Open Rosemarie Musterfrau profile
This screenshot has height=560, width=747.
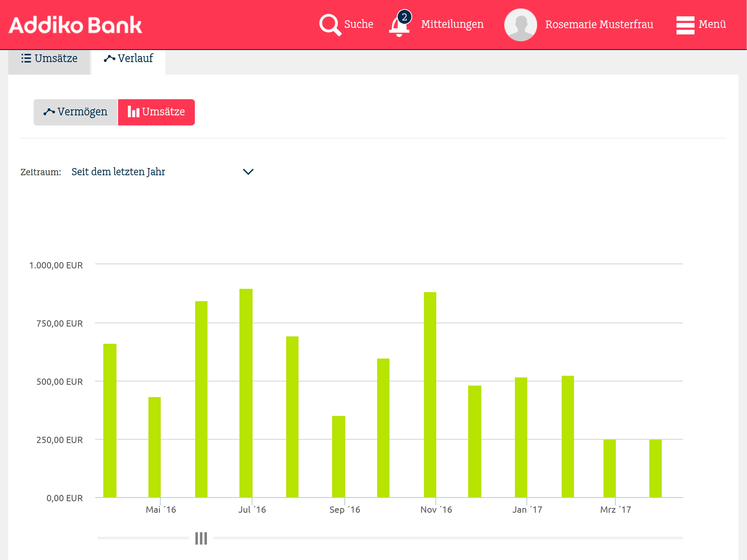[599, 24]
